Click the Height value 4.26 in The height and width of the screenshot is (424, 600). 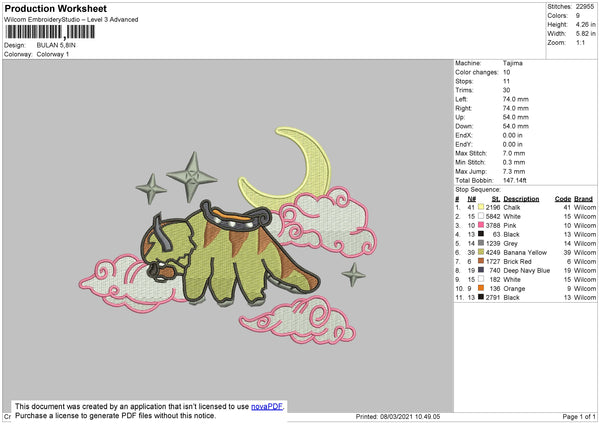585,24
